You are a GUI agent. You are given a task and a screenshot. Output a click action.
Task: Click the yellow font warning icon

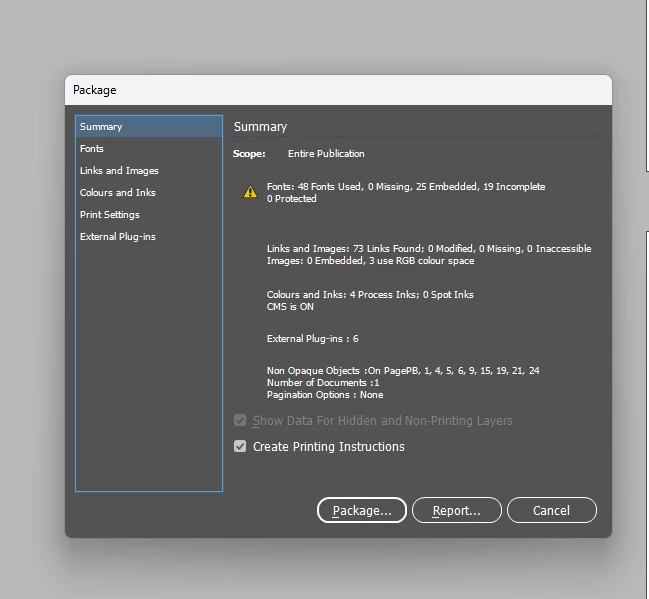[x=250, y=192]
